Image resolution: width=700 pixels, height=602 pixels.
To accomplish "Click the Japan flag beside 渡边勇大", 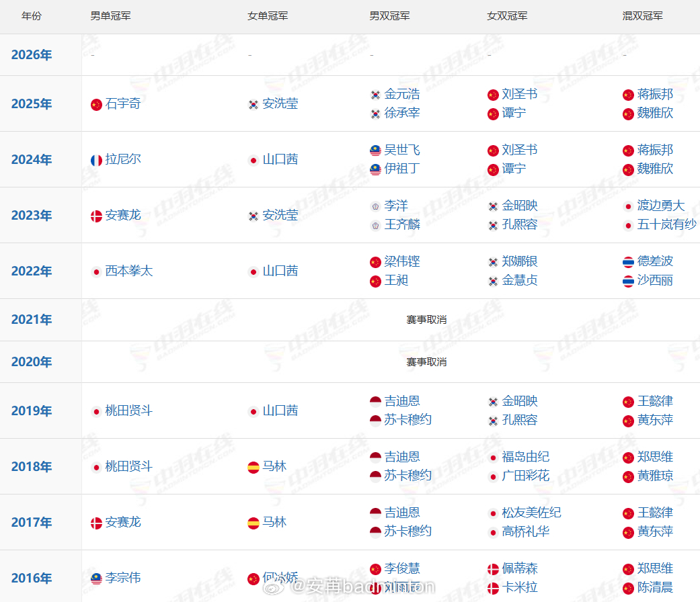I will point(628,206).
